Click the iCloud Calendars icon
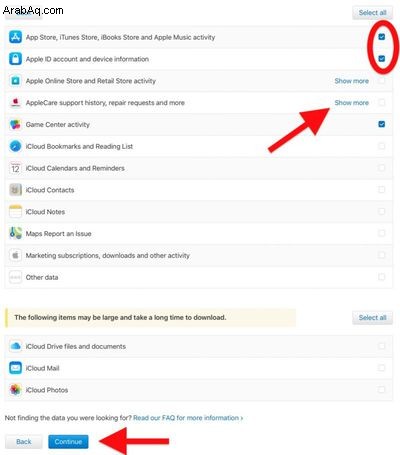Viewport: 400px width, 455px height. (x=15, y=168)
